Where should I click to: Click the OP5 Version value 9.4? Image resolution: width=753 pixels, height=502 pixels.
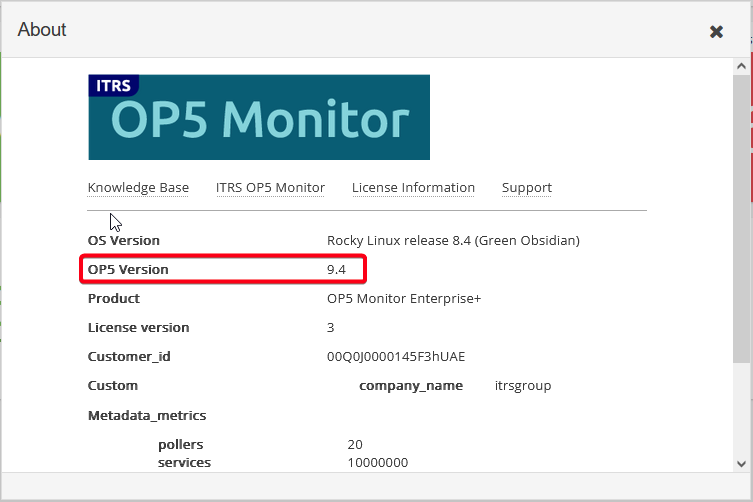point(336,269)
